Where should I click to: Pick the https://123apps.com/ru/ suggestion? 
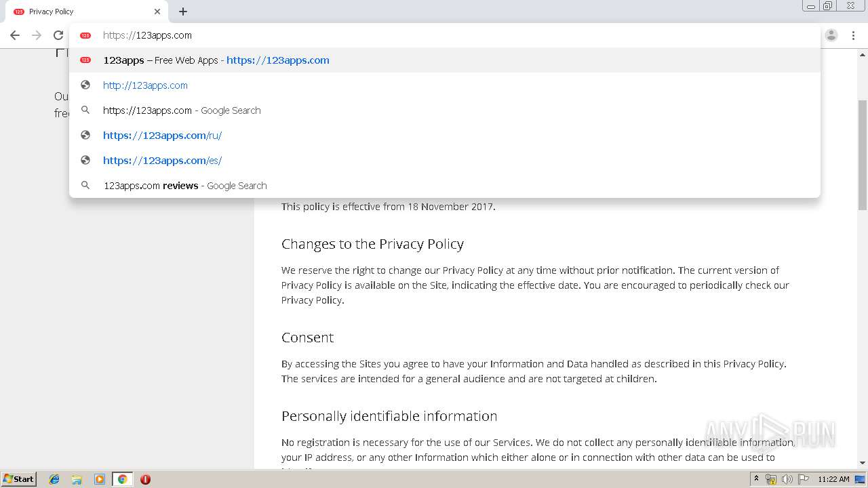tap(162, 136)
